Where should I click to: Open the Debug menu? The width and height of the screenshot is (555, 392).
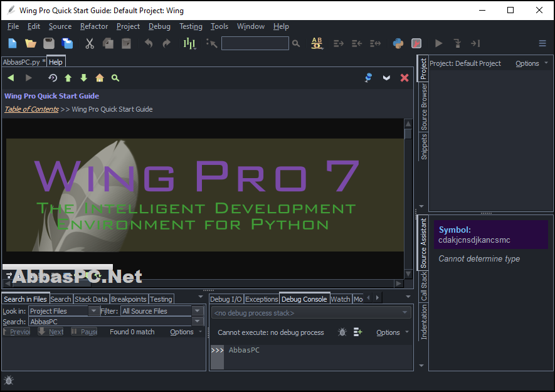[159, 26]
